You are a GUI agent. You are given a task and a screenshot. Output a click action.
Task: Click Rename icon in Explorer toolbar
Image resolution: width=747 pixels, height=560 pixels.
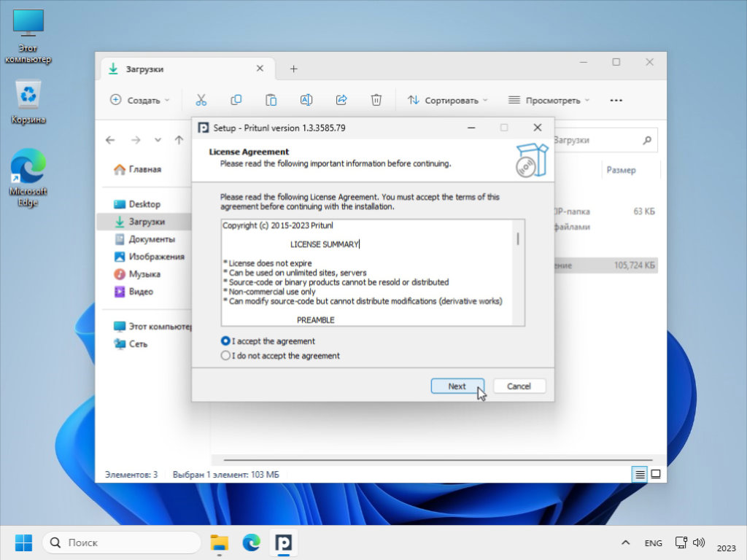(306, 100)
